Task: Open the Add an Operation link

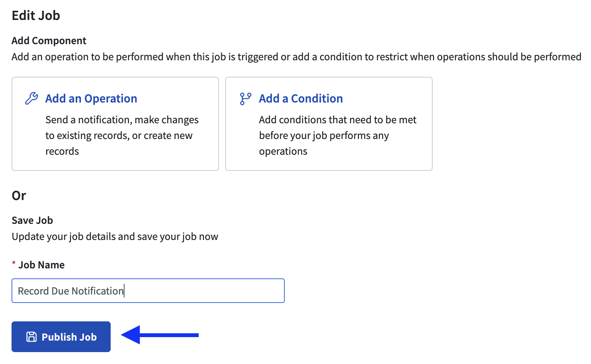Action: tap(91, 99)
